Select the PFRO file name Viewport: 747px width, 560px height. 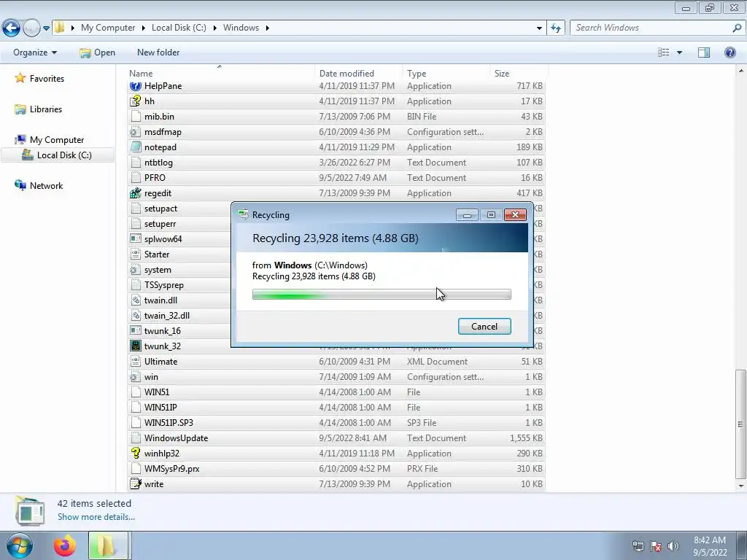(x=155, y=178)
